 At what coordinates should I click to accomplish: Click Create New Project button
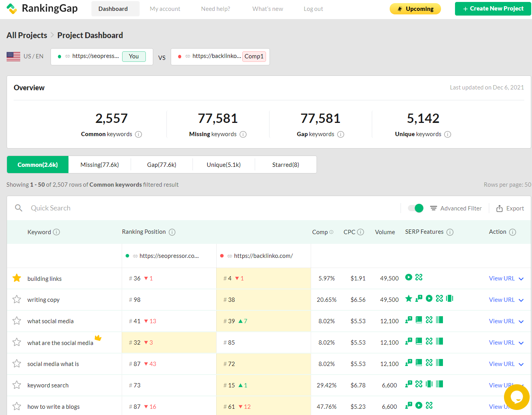point(493,9)
